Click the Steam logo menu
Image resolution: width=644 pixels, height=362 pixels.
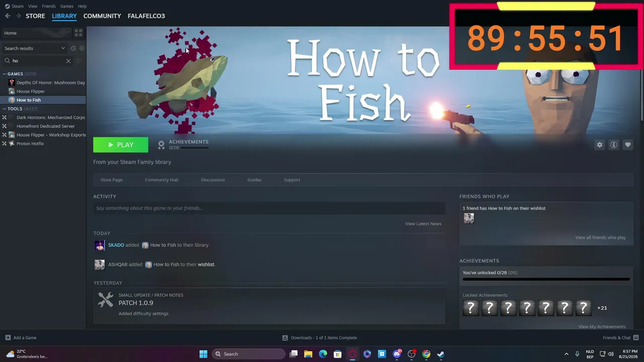pyautogui.click(x=14, y=6)
